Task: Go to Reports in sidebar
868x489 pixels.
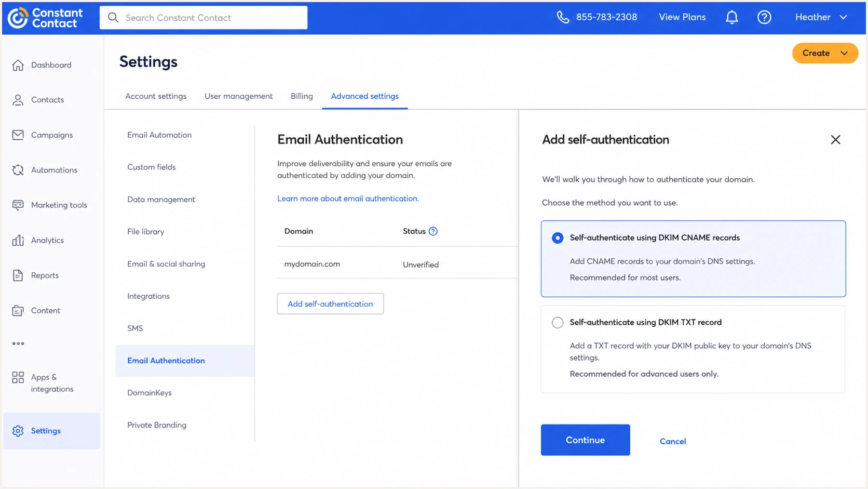Action: (45, 275)
